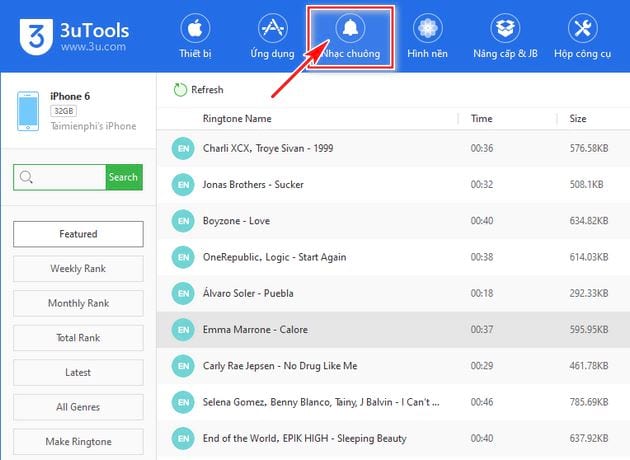Open the All Genres category
The height and width of the screenshot is (460, 630).
[78, 407]
